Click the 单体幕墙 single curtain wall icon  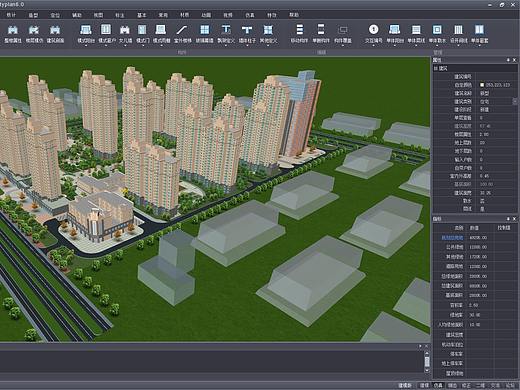tap(479, 30)
